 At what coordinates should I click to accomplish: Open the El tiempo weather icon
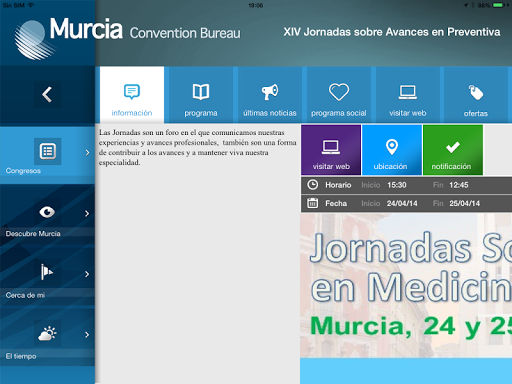47,333
